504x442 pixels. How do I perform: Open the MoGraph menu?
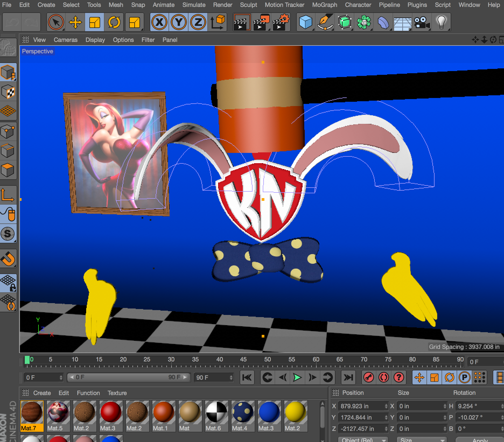point(325,5)
